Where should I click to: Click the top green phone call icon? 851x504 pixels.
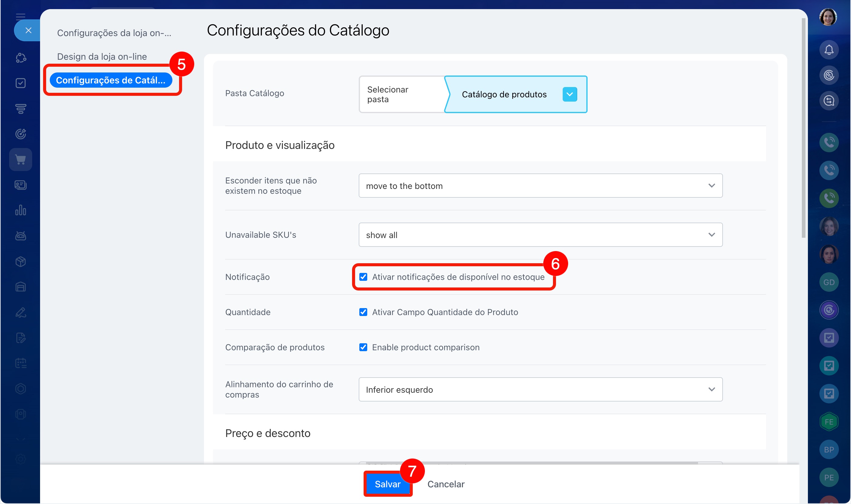(x=829, y=142)
